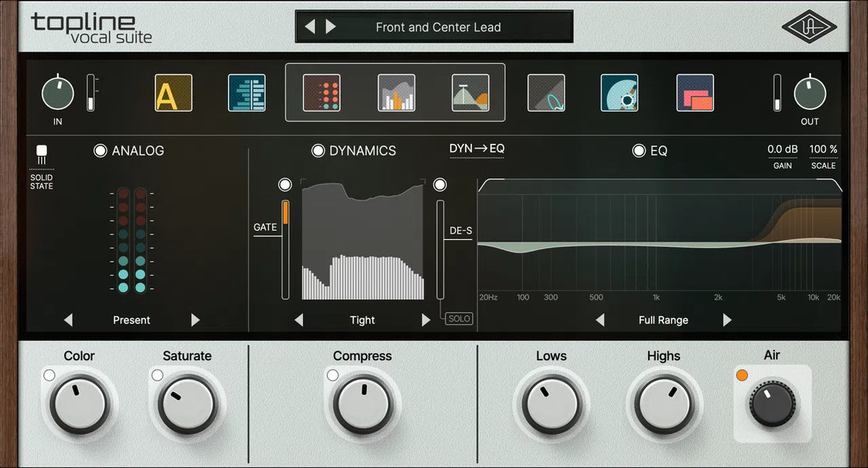Select the modulation swirl module icon
This screenshot has height=468, width=868.
(x=547, y=93)
